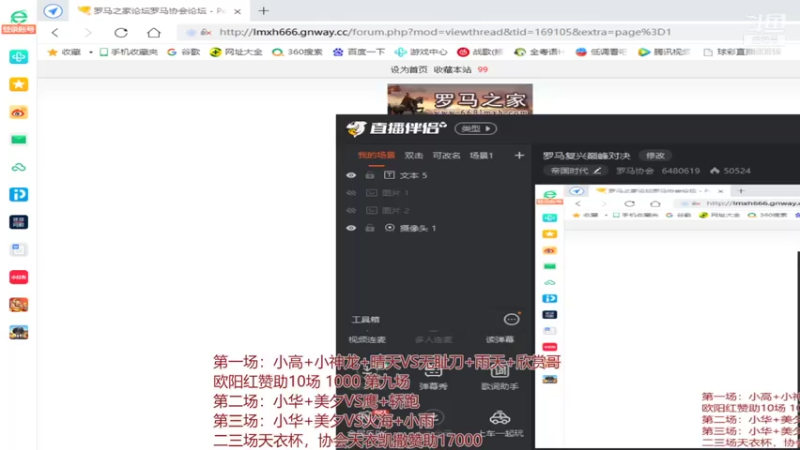This screenshot has width=800, height=450.
Task: Open 歌词助手 lyrics tool
Action: click(499, 378)
